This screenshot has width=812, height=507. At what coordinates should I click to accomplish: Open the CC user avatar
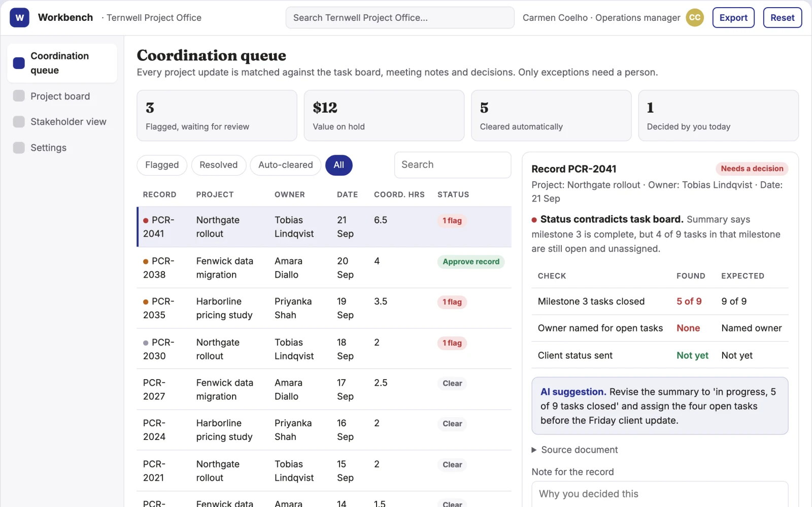point(695,18)
